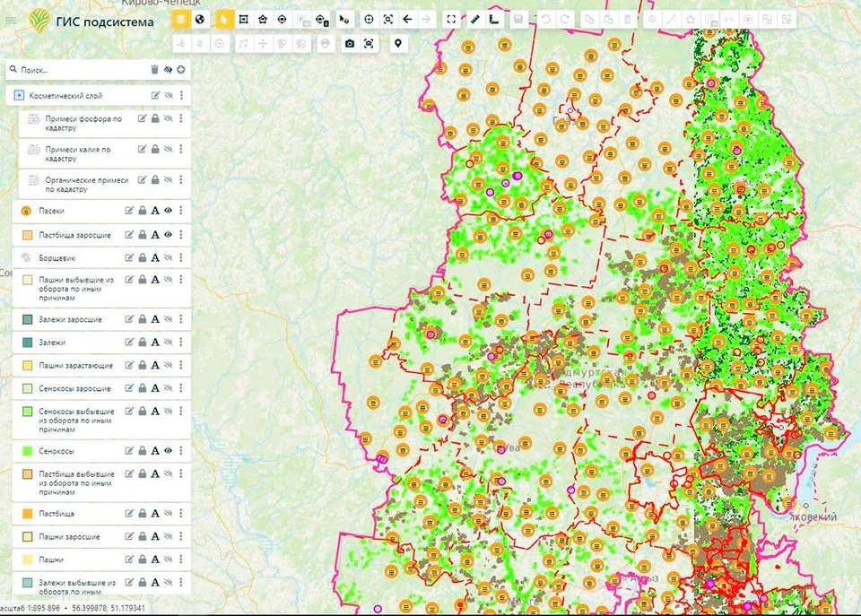861x616 pixels.
Task: Open the layers panel button in toolbar
Action: (x=181, y=19)
